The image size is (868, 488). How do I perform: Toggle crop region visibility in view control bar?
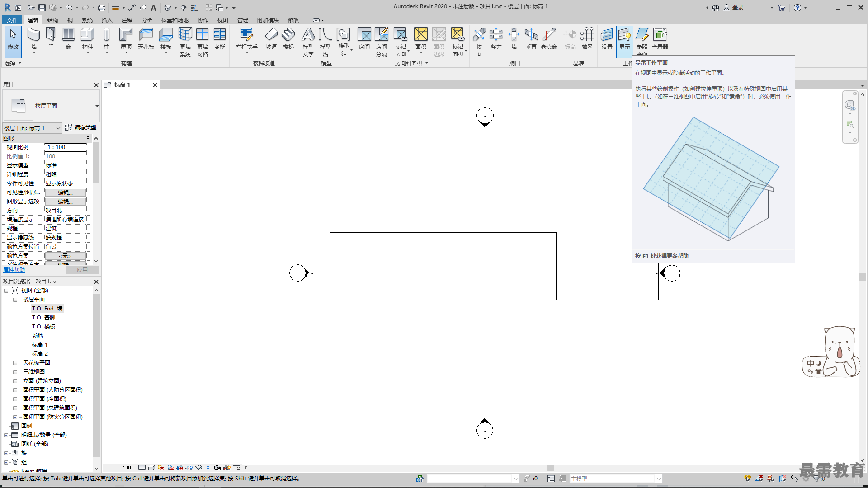click(x=189, y=468)
